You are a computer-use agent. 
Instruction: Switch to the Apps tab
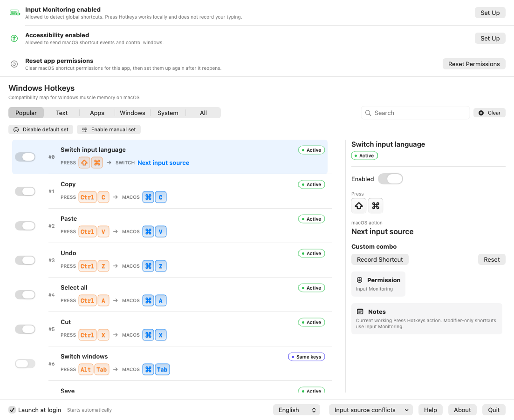tap(97, 113)
